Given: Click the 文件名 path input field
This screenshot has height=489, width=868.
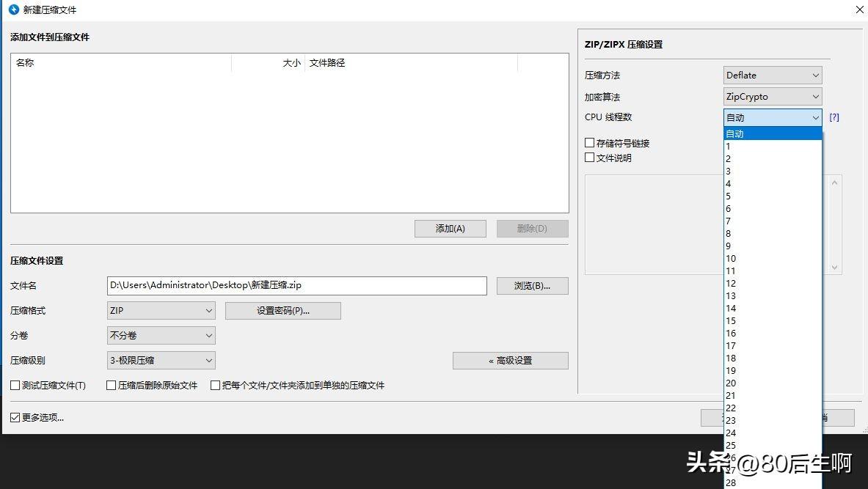Looking at the screenshot, I should tap(296, 285).
